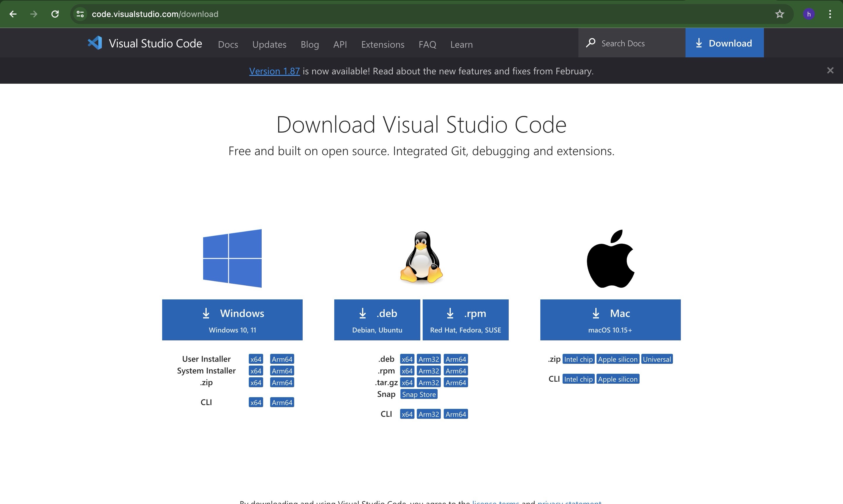
Task: Select Linux .deb x64
Action: tap(407, 359)
